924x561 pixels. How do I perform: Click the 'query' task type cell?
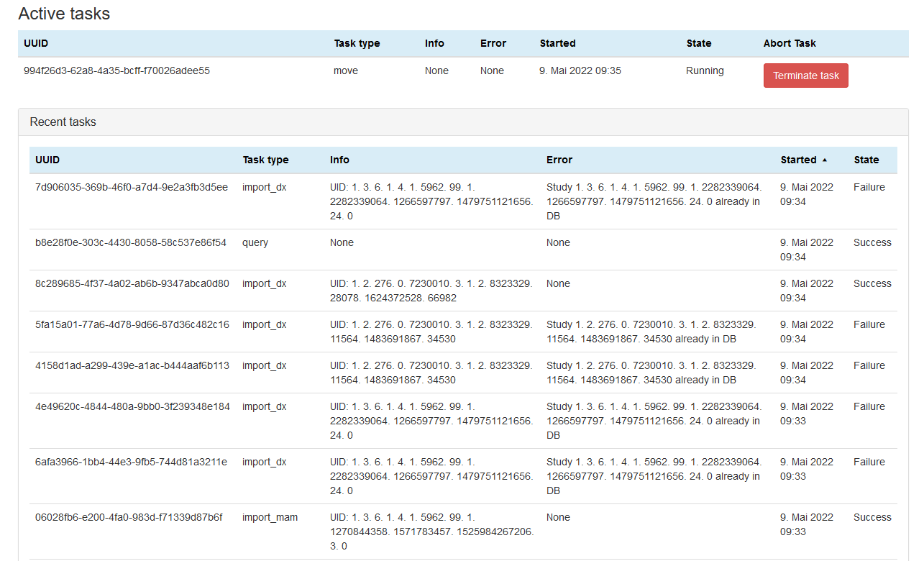255,242
